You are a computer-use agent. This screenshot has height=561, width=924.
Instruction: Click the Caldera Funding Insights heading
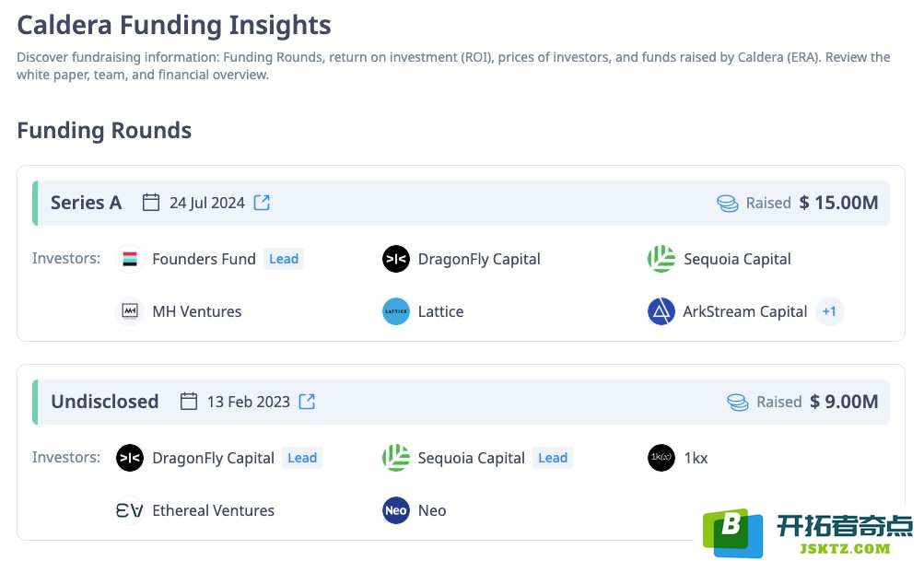coord(174,26)
